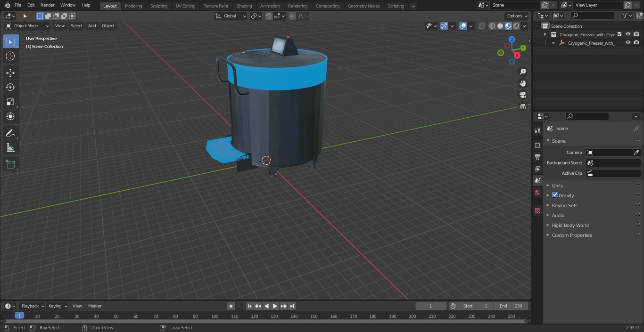Toggle X-ray mode button
644x332 pixels.
pos(481,26)
